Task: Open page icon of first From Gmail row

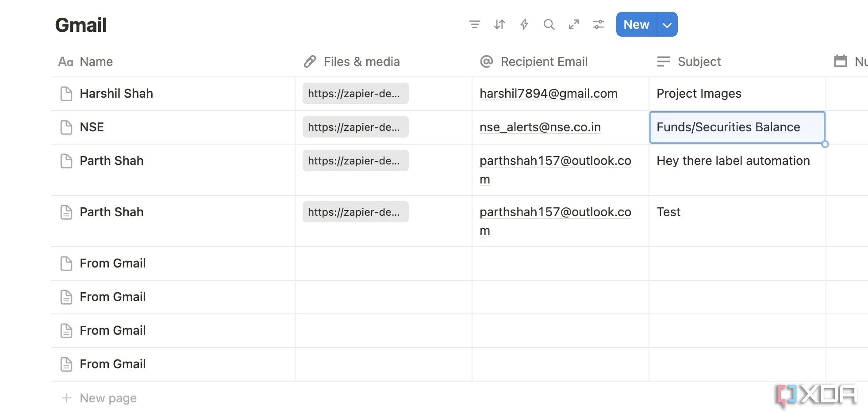Action: 66,263
